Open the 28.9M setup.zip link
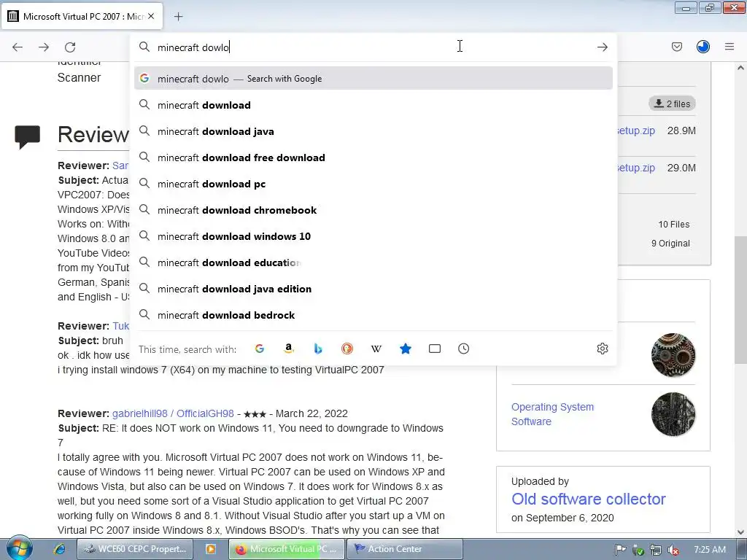 636,131
